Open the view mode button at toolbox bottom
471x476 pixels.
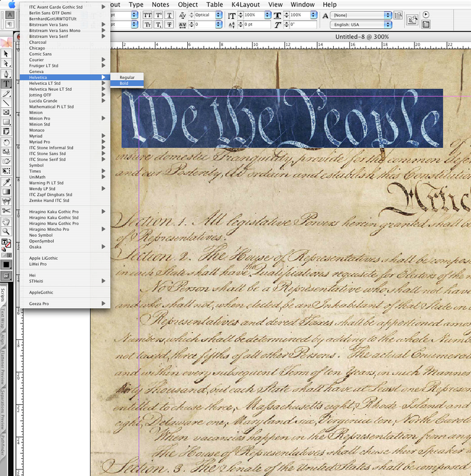coord(6,276)
